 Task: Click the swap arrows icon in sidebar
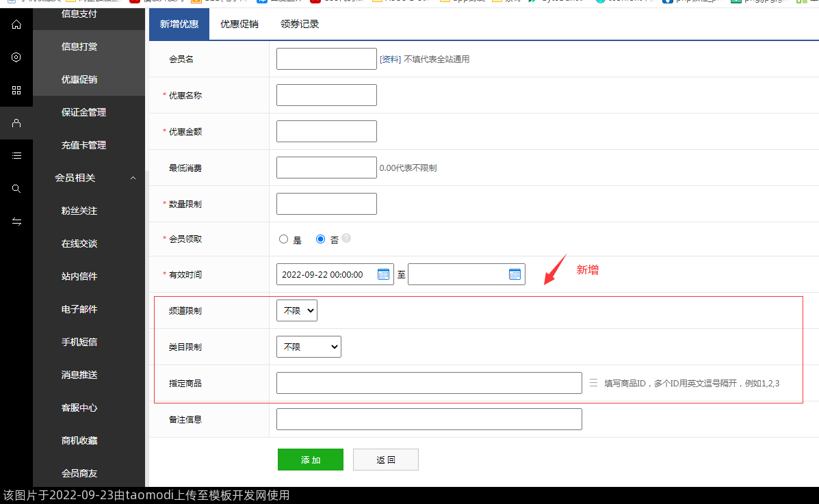[16, 222]
